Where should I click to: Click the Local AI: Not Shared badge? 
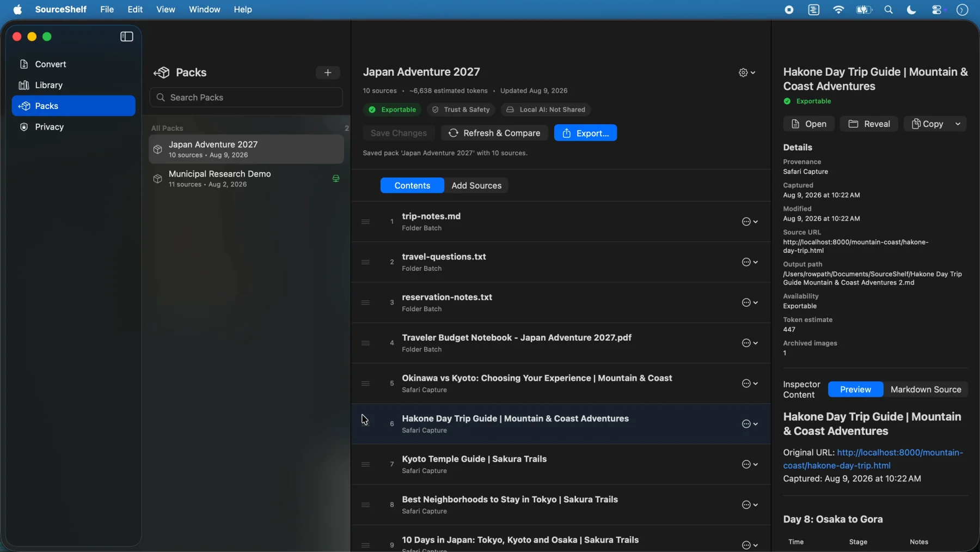pyautogui.click(x=546, y=110)
